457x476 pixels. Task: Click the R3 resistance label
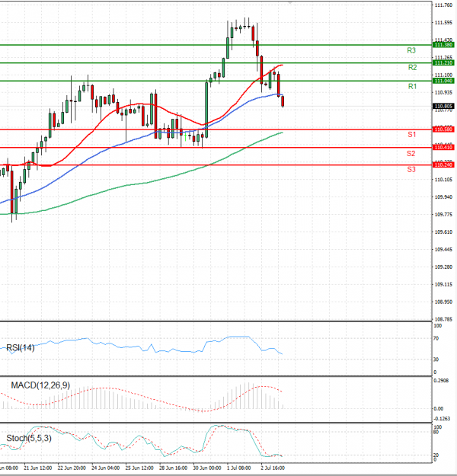pyautogui.click(x=411, y=50)
